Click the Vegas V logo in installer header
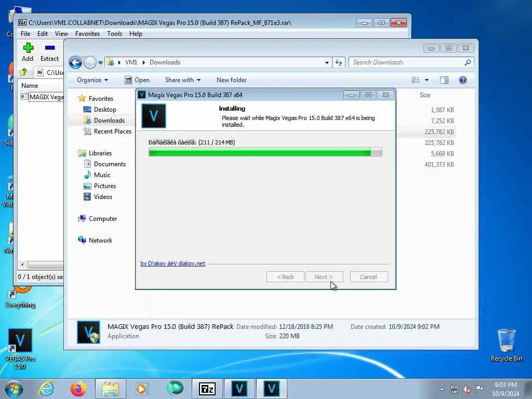The height and width of the screenshot is (399, 532). point(154,116)
